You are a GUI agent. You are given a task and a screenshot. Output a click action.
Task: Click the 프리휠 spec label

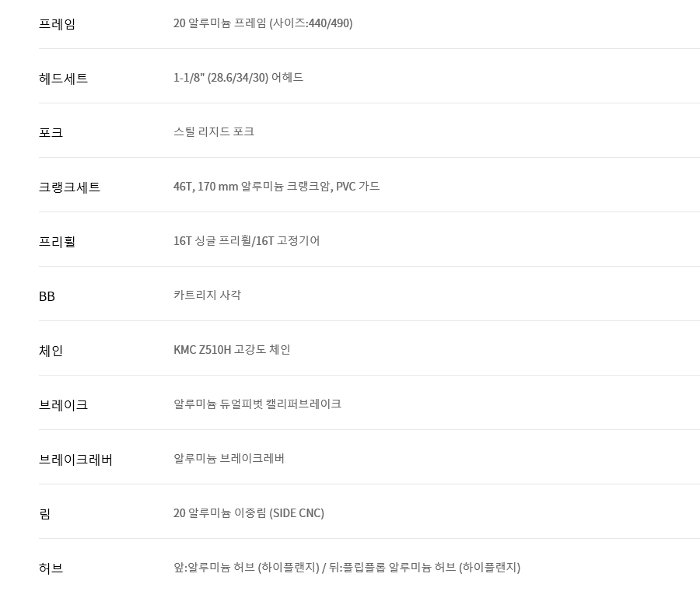tap(57, 242)
